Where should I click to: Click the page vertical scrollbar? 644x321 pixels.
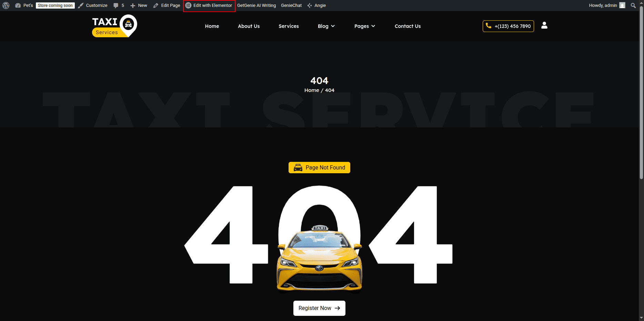[x=641, y=93]
